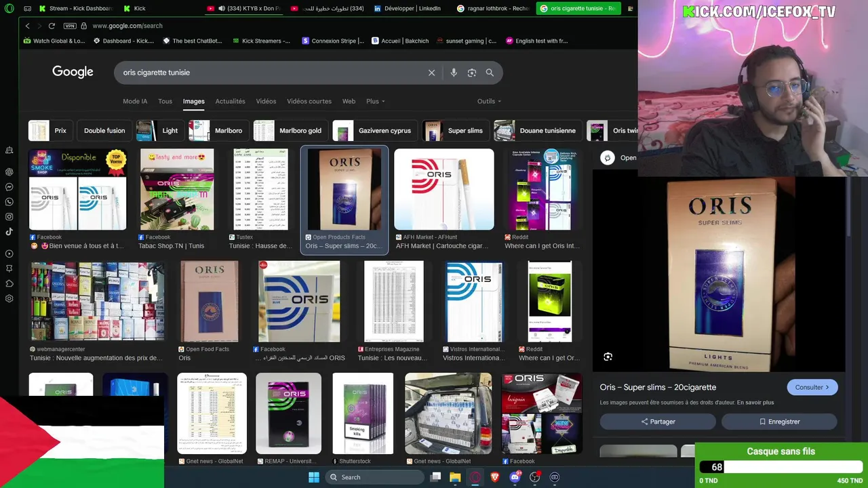The height and width of the screenshot is (488, 868).
Task: Open sidebar settings gear icon
Action: coord(9,298)
